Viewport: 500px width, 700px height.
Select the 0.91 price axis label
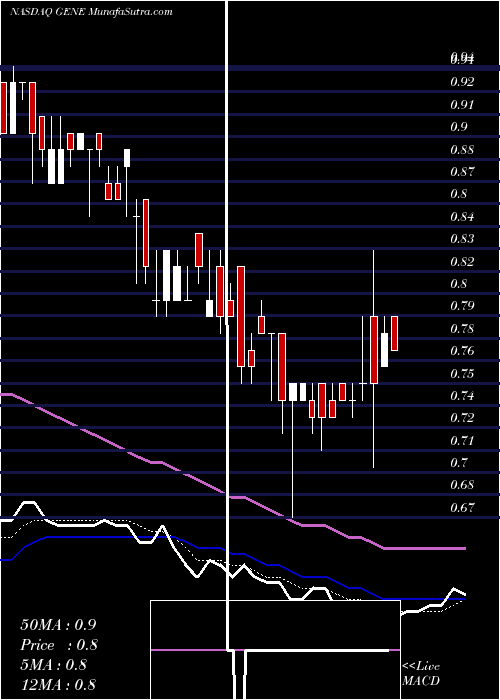[x=462, y=104]
